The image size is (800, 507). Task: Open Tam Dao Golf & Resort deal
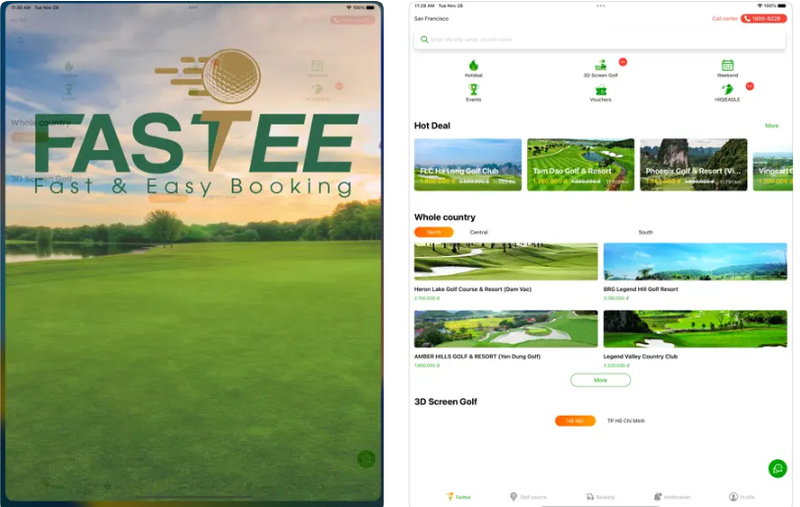click(580, 165)
